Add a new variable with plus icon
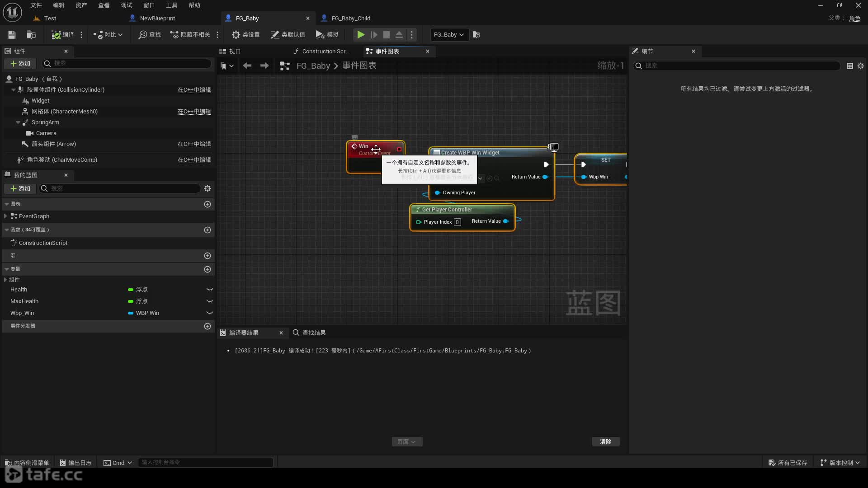The image size is (868, 488). 208,269
